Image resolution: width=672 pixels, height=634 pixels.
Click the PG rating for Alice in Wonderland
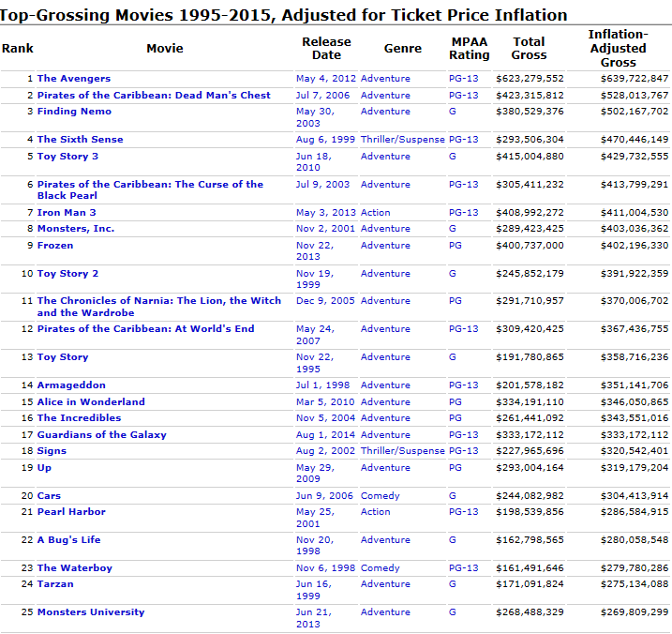(x=455, y=402)
